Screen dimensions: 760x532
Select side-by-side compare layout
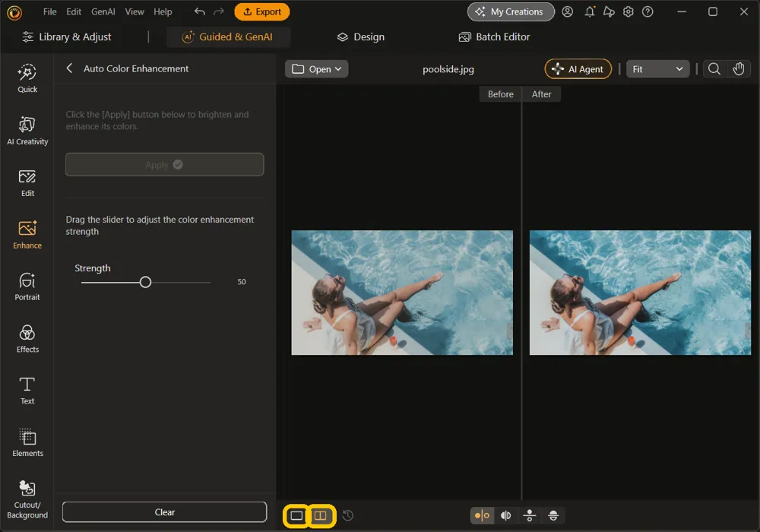coord(482,515)
